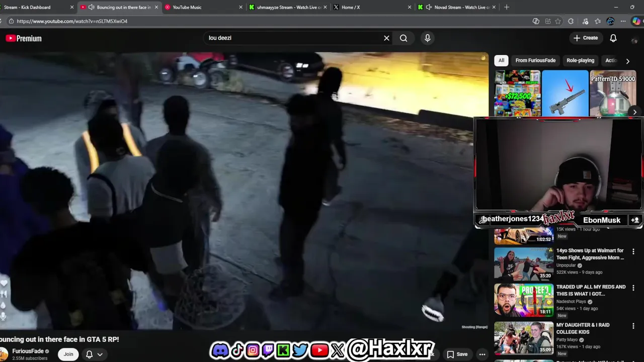Open the 35:20 Walmart fight thumbnail
644x362 pixels.
(x=524, y=263)
